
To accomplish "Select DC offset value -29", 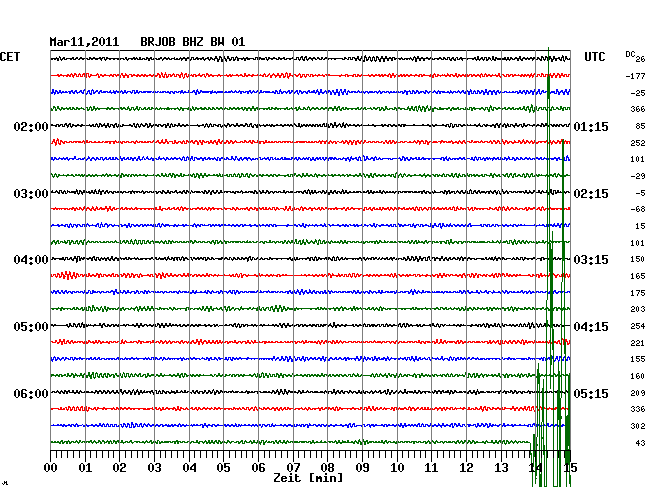I will [x=638, y=176].
